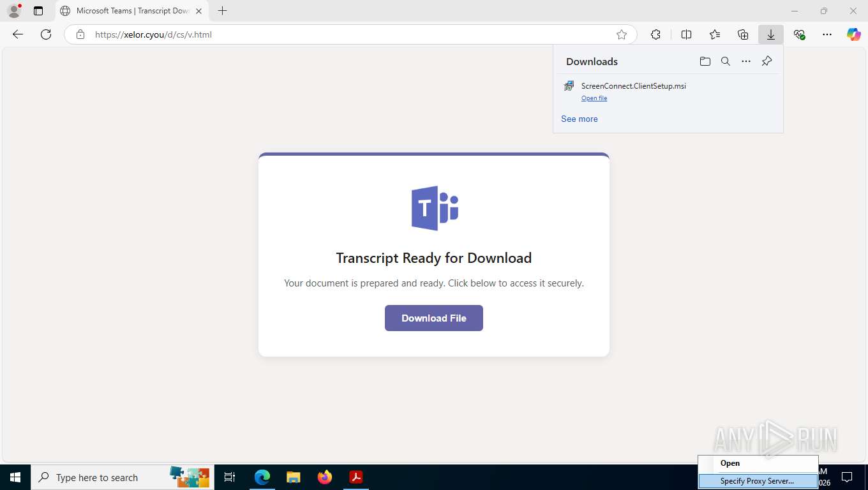Image resolution: width=868 pixels, height=490 pixels.
Task: Click See more in Downloads
Action: (580, 119)
